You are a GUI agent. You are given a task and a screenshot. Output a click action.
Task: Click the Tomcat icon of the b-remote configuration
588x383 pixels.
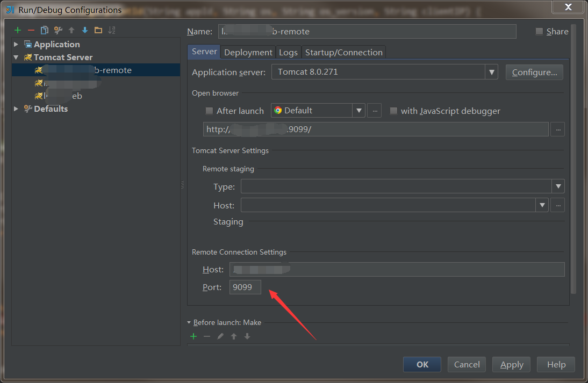pos(39,70)
